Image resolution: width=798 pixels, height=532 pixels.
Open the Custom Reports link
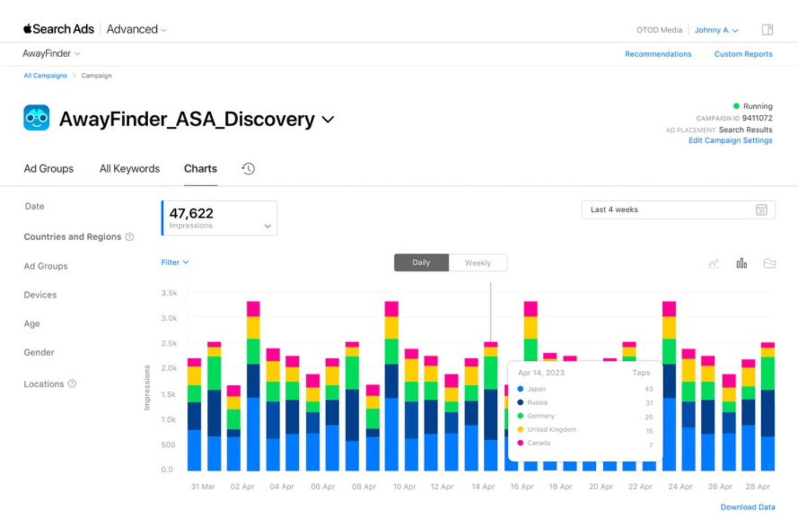coord(743,54)
